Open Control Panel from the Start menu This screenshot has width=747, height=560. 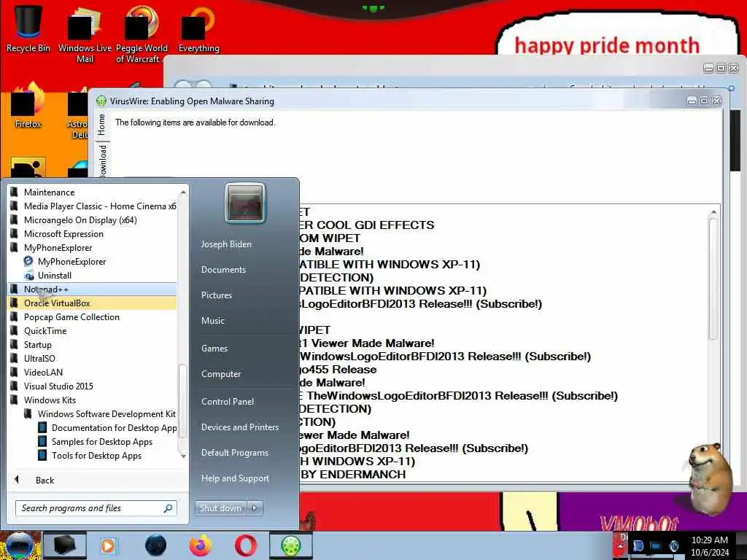click(x=228, y=402)
